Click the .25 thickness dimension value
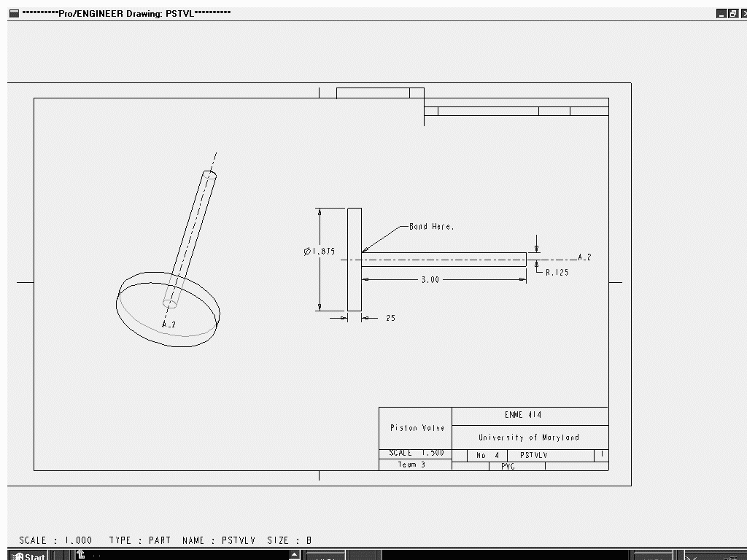Screen dimensions: 747x560 tap(390, 319)
